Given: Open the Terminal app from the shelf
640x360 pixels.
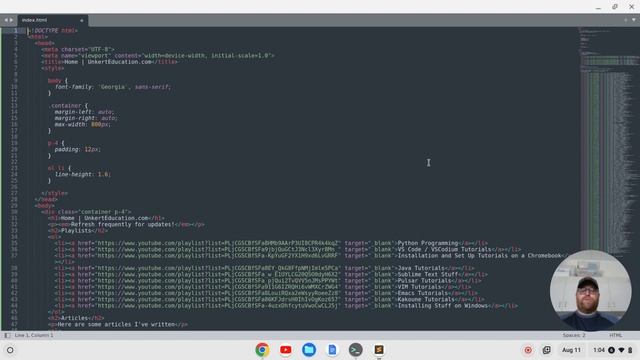Looking at the screenshot, I should [x=356, y=350].
